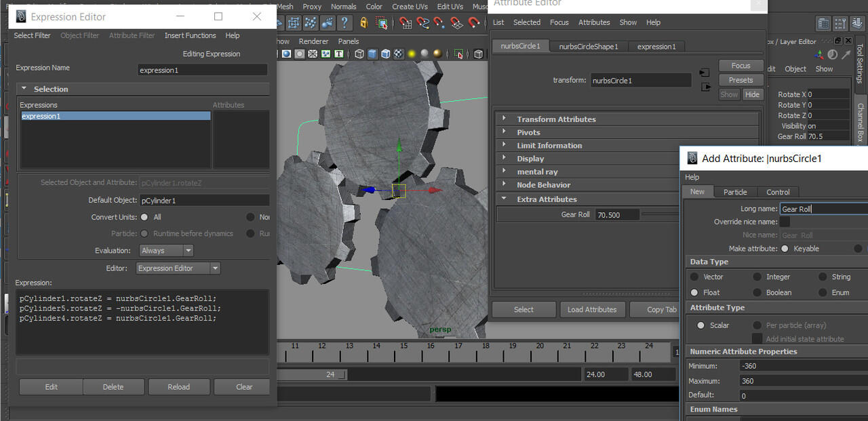Choose the Vector data type radio

[694, 277]
